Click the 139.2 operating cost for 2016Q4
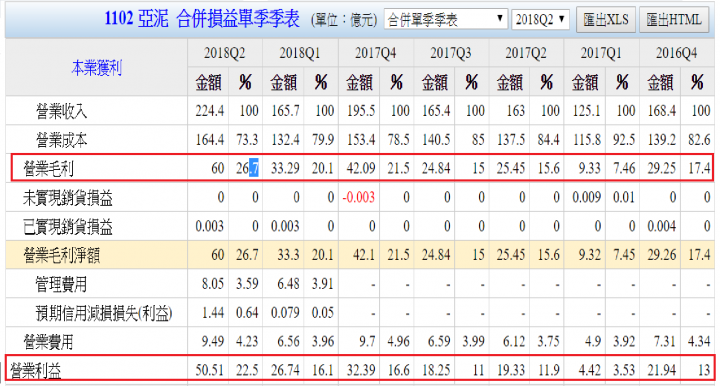720x386 pixels. tap(662, 140)
